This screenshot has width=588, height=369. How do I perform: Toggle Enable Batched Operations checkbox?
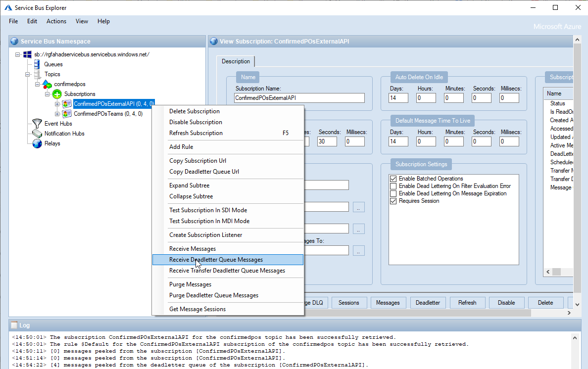pos(393,179)
